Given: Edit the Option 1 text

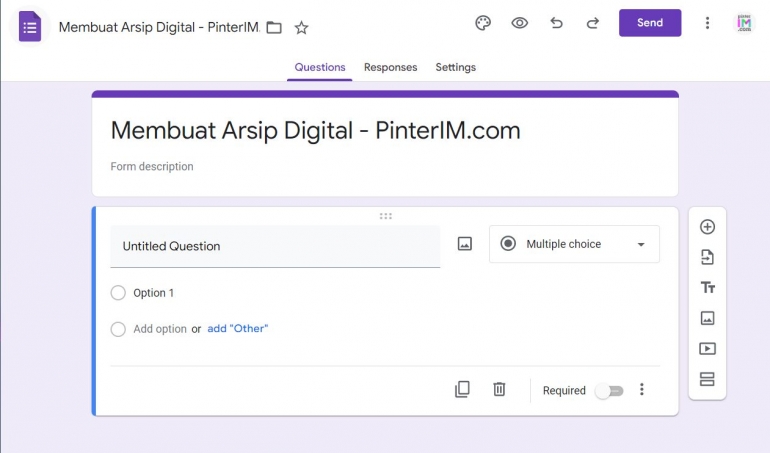Looking at the screenshot, I should coord(153,293).
